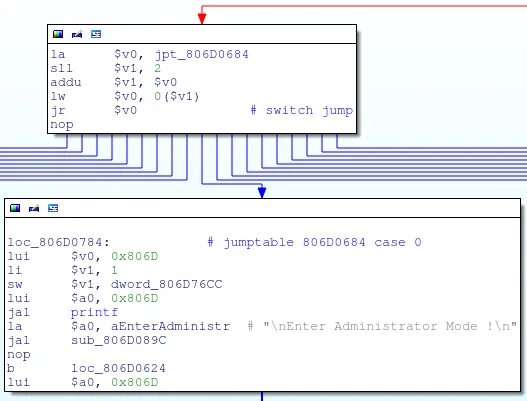Viewport: 527px width, 401px height.
Task: Click the group nodes icon in the switch jump block
Action: [x=96, y=34]
